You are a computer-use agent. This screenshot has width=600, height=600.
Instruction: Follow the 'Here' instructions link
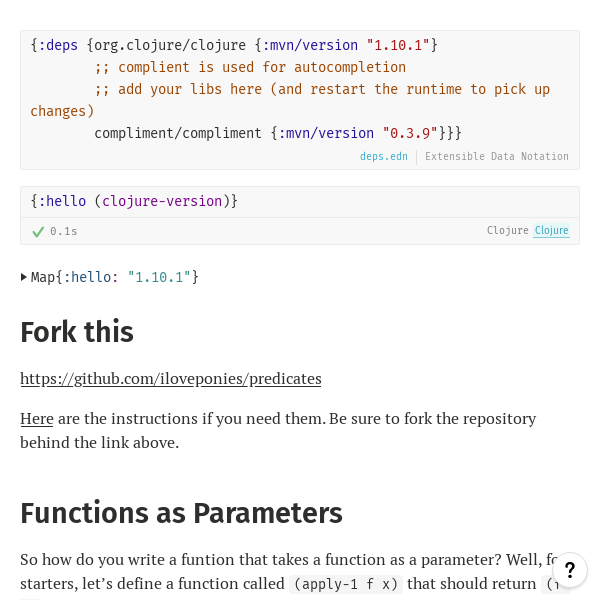point(36,418)
